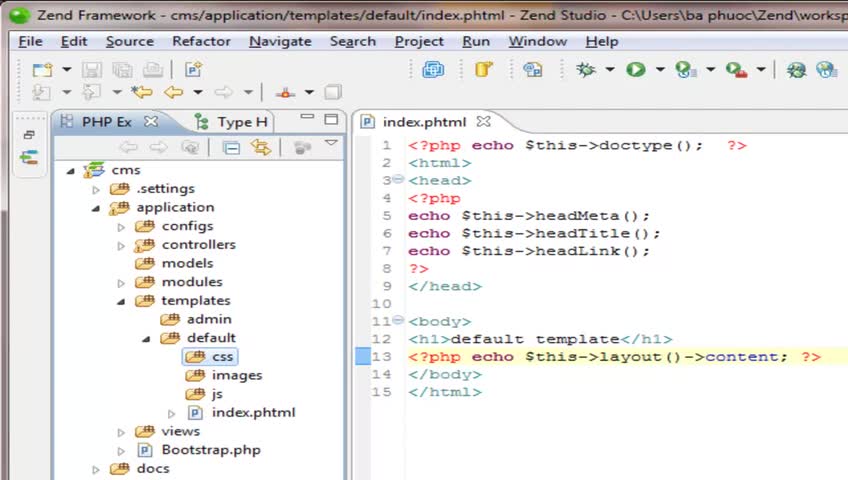This screenshot has height=480, width=848.
Task: Open the Edit menu
Action: 74,42
